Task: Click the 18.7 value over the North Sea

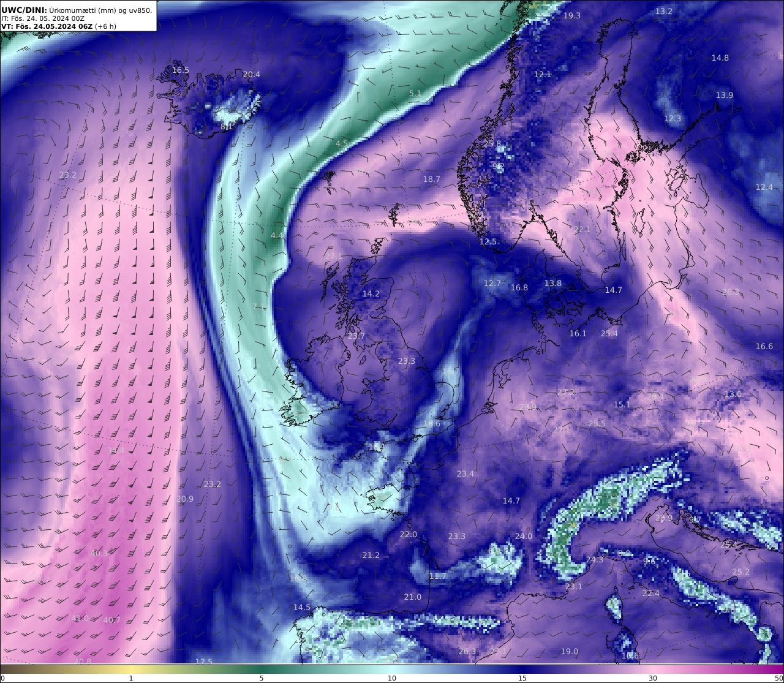Action: (432, 179)
